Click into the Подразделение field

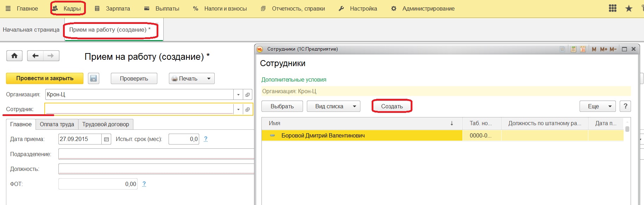(156, 154)
